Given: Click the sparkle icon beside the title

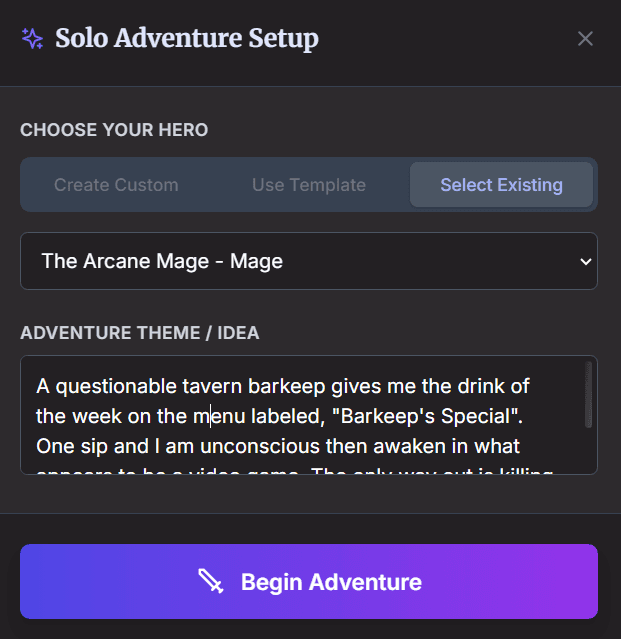Looking at the screenshot, I should (x=32, y=39).
